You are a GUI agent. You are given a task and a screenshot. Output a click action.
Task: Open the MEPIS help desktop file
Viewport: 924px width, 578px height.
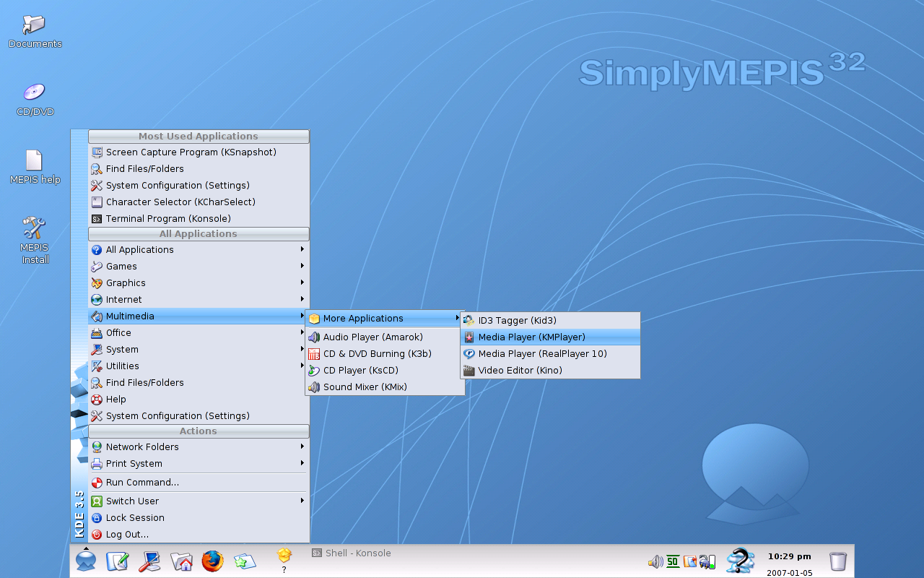pyautogui.click(x=35, y=167)
